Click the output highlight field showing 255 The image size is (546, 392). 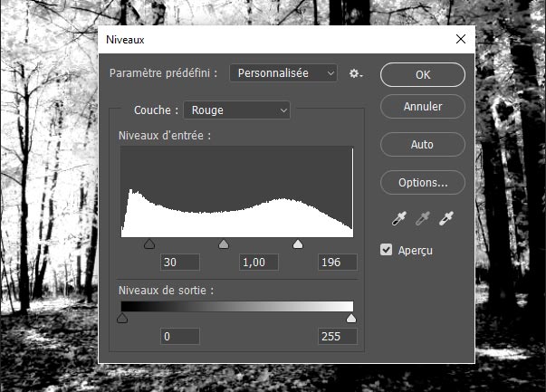click(338, 336)
